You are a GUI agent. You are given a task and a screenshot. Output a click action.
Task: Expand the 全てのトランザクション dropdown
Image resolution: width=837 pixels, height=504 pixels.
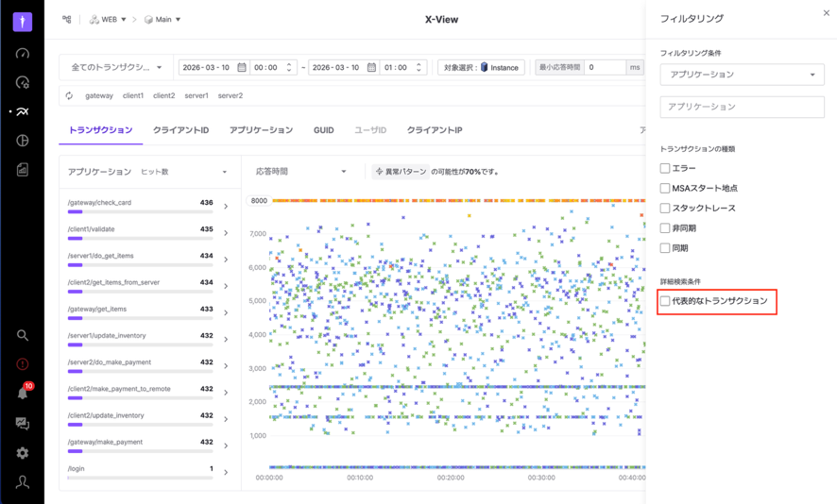click(x=116, y=68)
